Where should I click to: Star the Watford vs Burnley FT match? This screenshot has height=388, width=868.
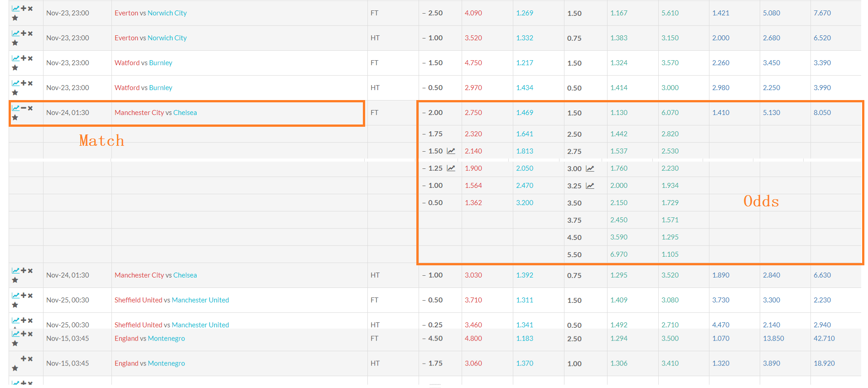pos(15,68)
